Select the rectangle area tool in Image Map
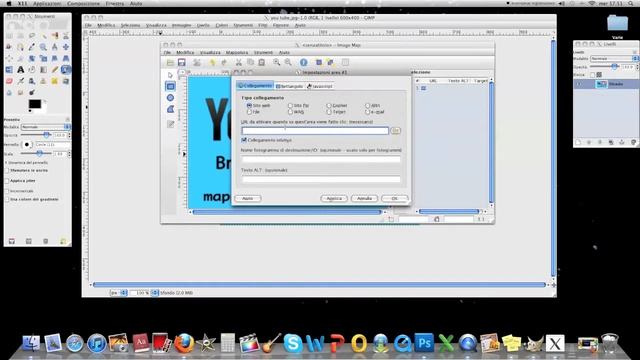This screenshot has width=640, height=360. pos(170,86)
